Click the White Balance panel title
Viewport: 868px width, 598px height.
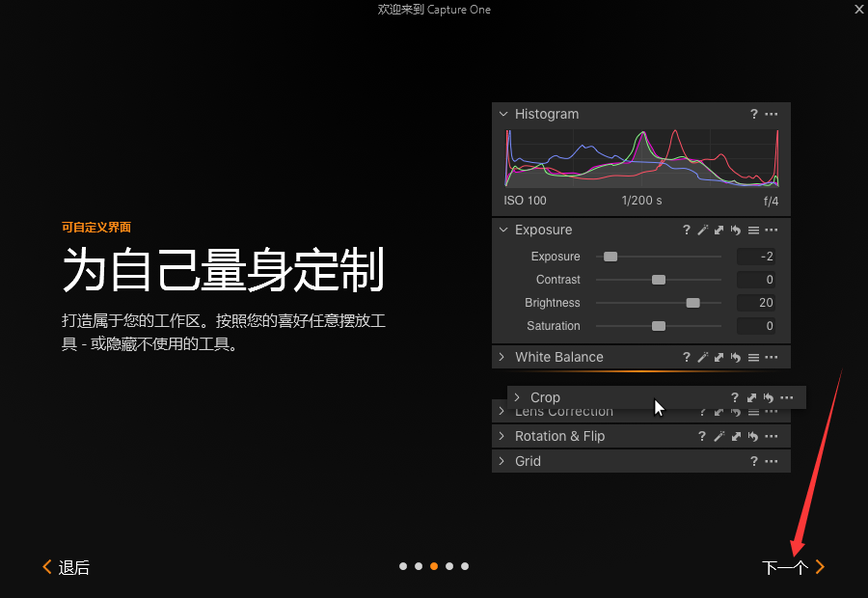click(559, 357)
